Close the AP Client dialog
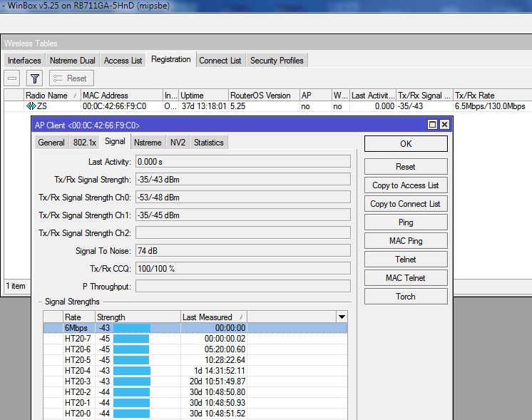Screen dimensions: 532x420 pyautogui.click(x=444, y=125)
